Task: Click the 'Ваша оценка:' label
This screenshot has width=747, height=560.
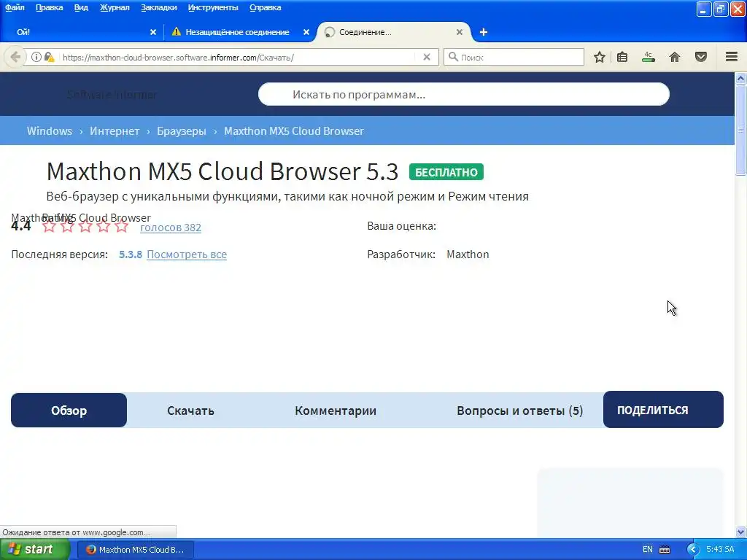Action: (x=402, y=226)
